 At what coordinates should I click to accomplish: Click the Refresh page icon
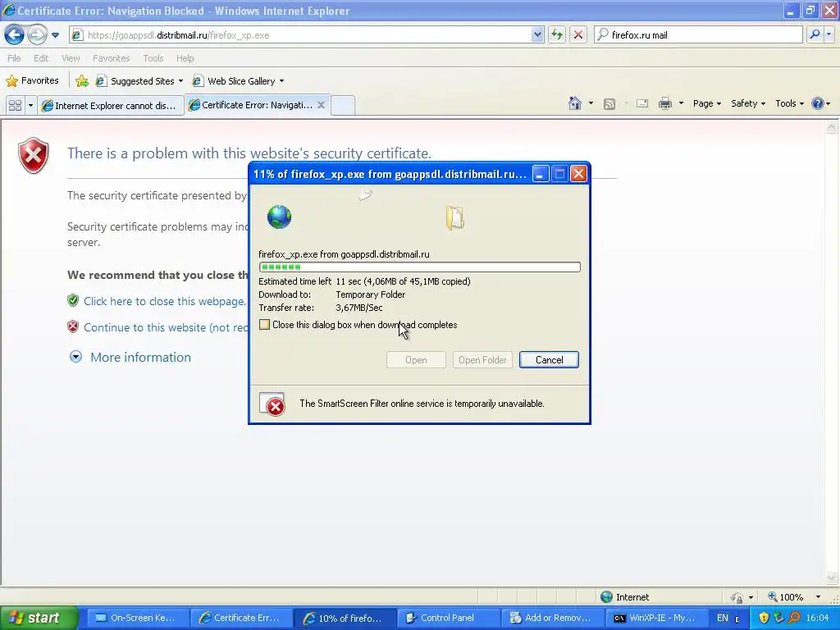[x=557, y=35]
